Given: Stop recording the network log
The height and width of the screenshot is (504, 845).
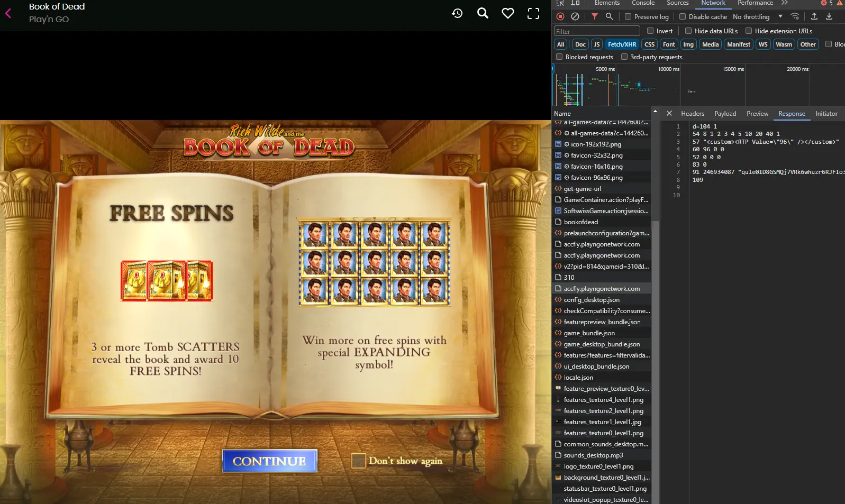Looking at the screenshot, I should click(x=560, y=16).
